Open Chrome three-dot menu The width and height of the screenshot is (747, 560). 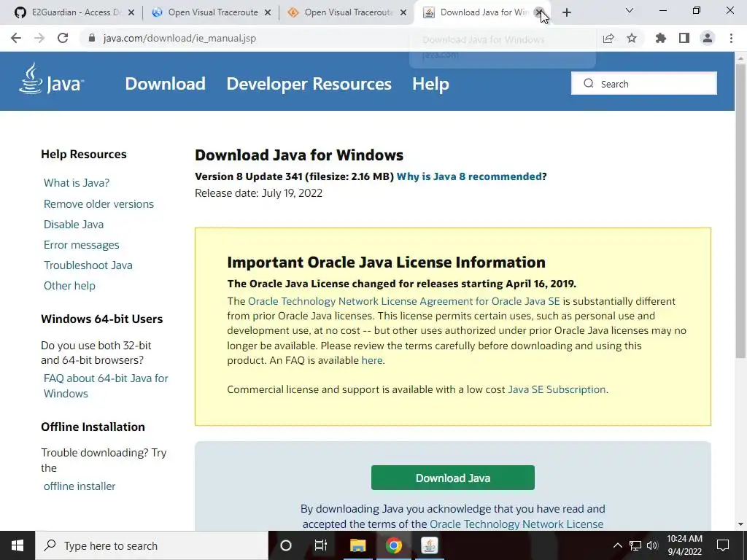point(731,38)
